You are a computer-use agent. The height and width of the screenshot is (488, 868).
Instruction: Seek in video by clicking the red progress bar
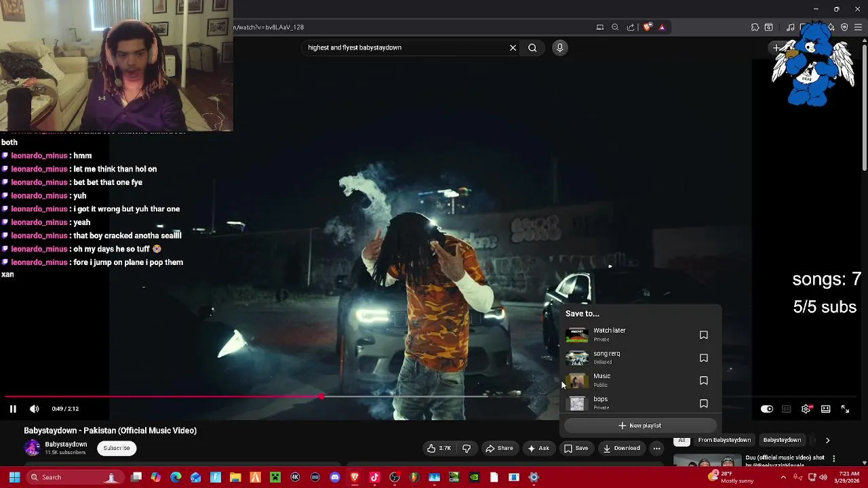(x=163, y=396)
